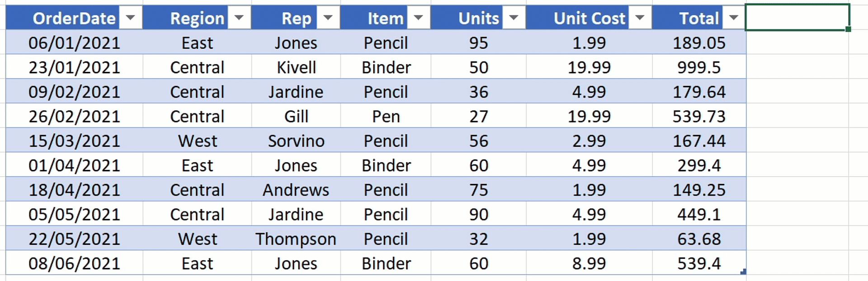
Task: Click the Kivell rep cell
Action: 296,67
